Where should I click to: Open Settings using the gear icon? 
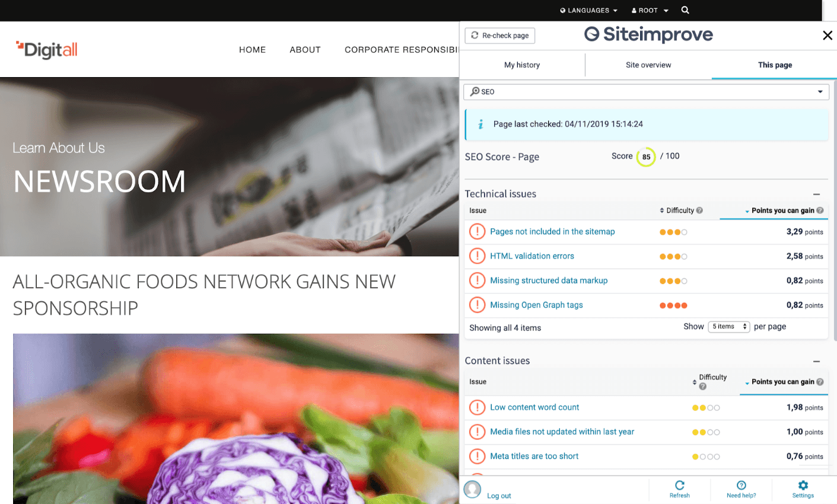(803, 486)
